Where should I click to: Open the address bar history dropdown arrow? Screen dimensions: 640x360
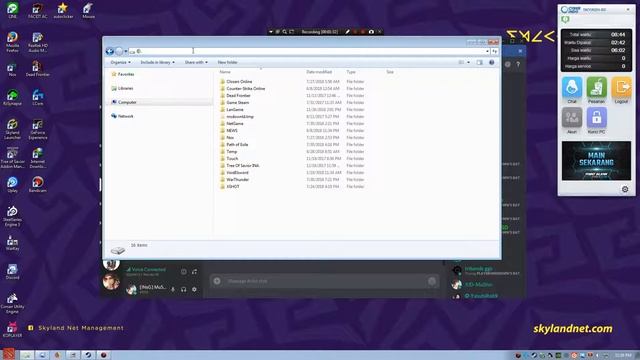coord(487,51)
